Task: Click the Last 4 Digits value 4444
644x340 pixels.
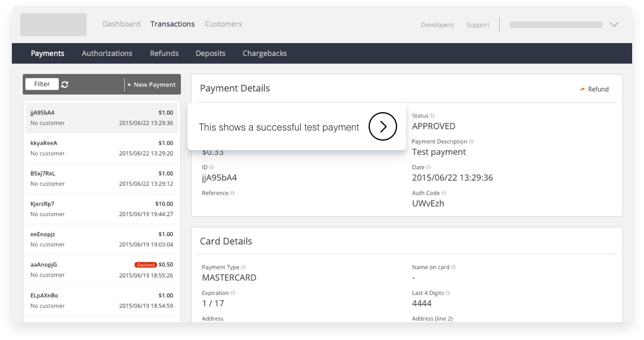Action: (422, 303)
